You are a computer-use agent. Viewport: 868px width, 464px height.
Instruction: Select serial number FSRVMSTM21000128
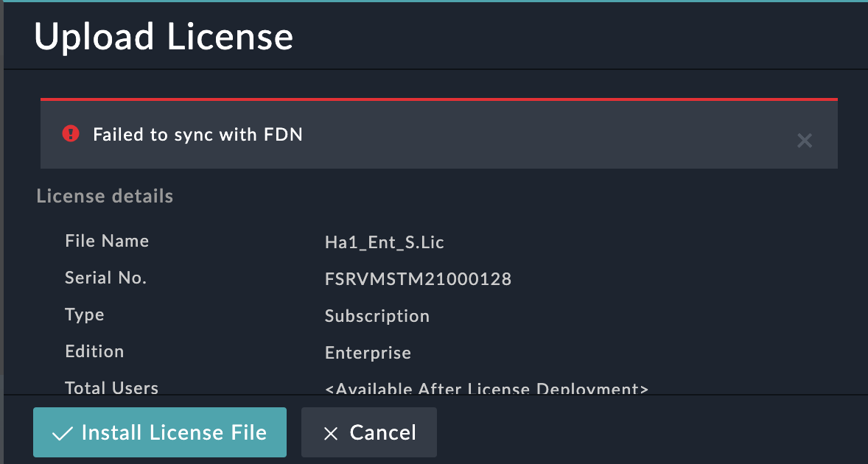tap(418, 279)
